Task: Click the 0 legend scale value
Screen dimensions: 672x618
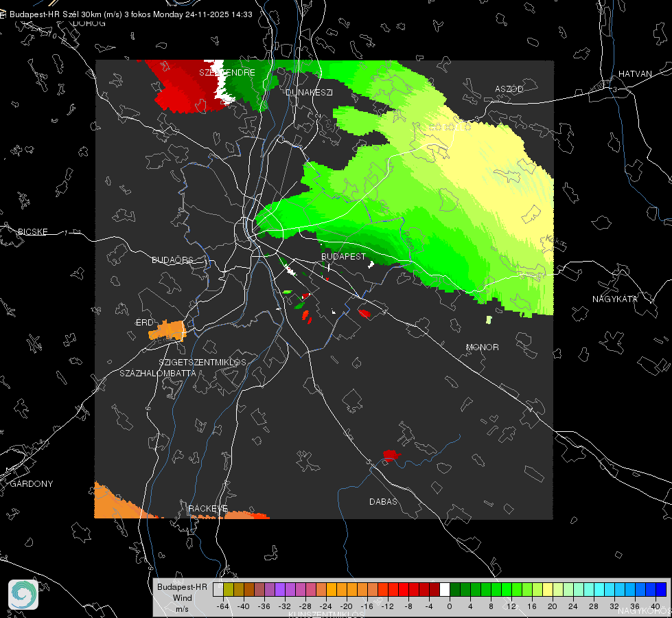Action: coord(449,606)
